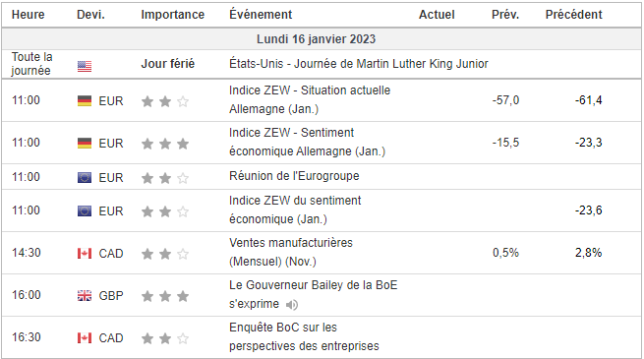Open Enquête BoC sur les perspectives event

point(304,336)
